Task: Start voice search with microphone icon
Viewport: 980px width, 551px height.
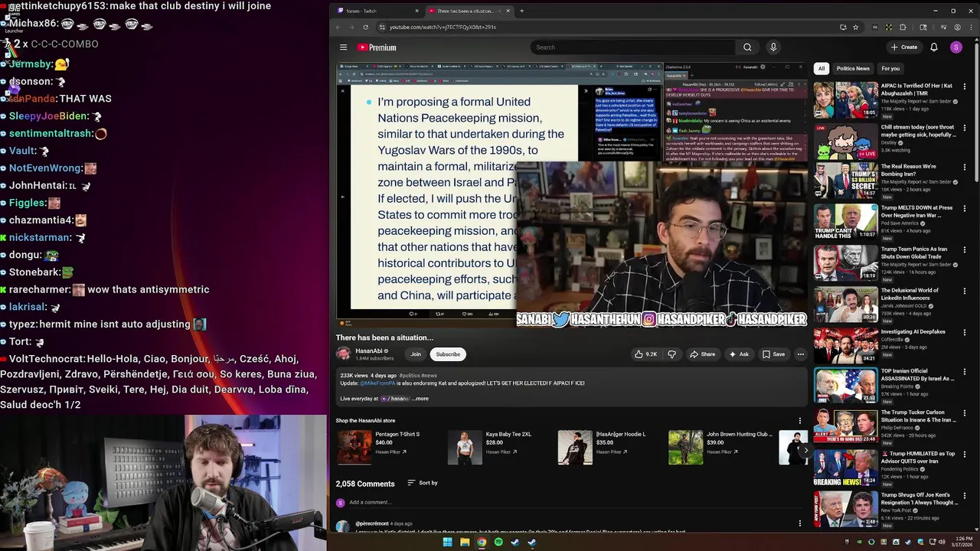Action: click(773, 47)
